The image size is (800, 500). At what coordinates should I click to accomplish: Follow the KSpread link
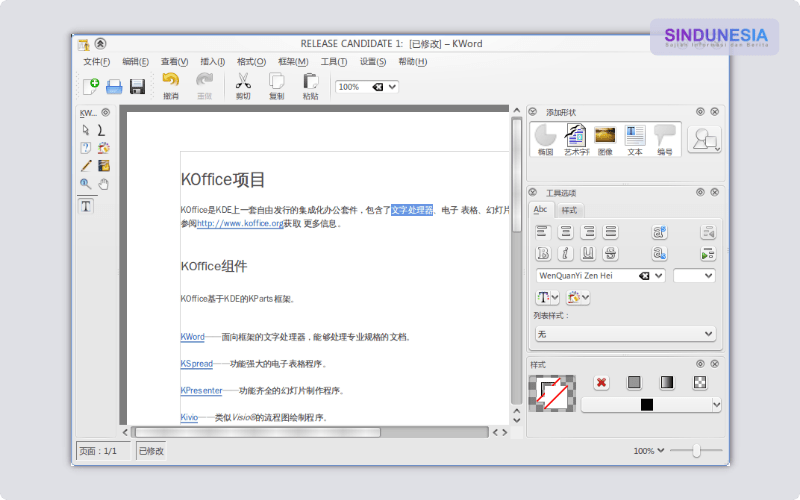[196, 364]
